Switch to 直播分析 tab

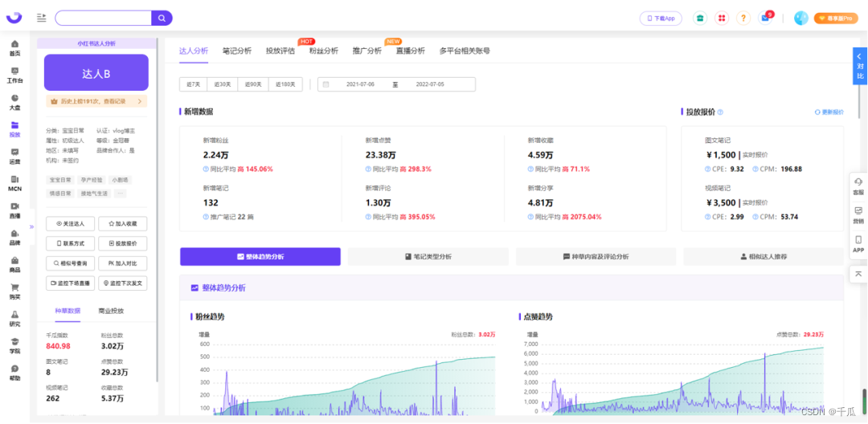point(410,51)
